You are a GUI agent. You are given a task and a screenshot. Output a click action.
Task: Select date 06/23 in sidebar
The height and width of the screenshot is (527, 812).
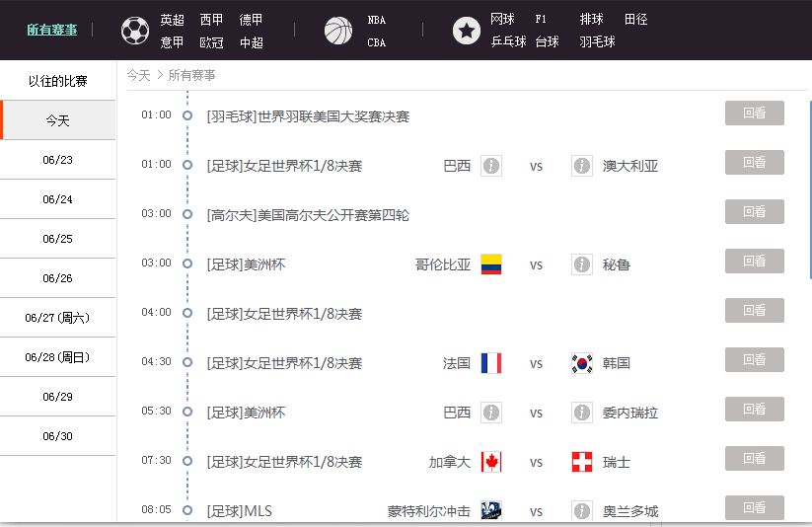[57, 160]
